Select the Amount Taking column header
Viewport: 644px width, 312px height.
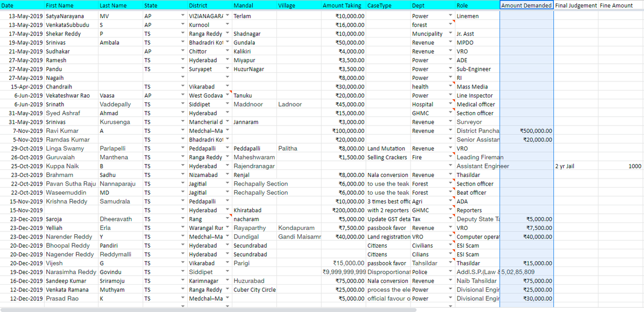(343, 5)
